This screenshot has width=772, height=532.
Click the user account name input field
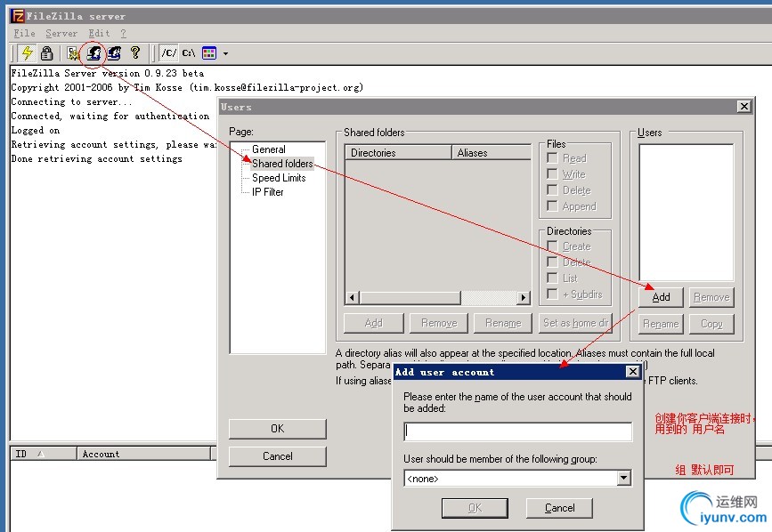tap(517, 431)
